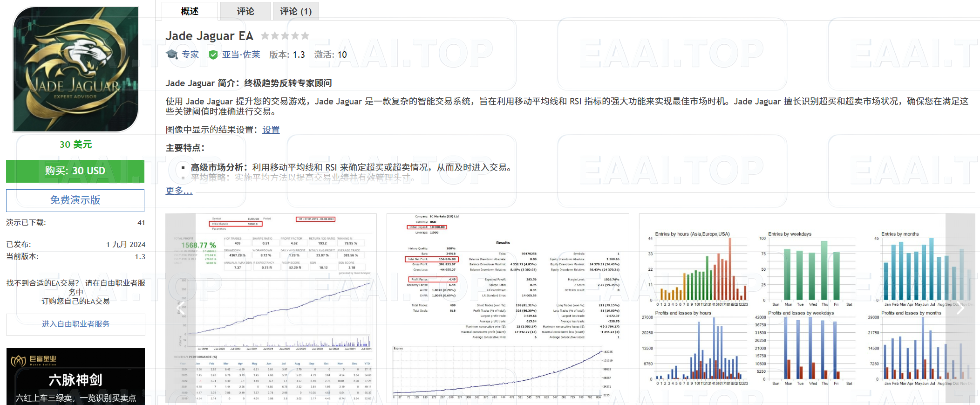
Task: Click the 当前版本 1.3 row
Action: pyautogui.click(x=75, y=256)
